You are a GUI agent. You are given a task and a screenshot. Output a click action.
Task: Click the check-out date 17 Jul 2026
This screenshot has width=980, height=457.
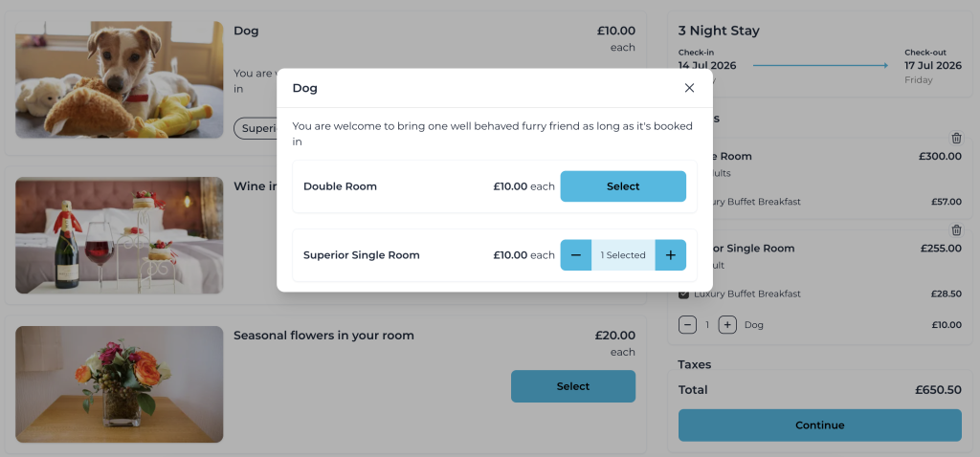[932, 65]
